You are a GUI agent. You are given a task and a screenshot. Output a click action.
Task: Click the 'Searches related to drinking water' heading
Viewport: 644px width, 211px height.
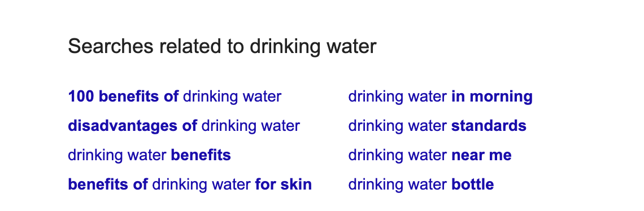[222, 46]
